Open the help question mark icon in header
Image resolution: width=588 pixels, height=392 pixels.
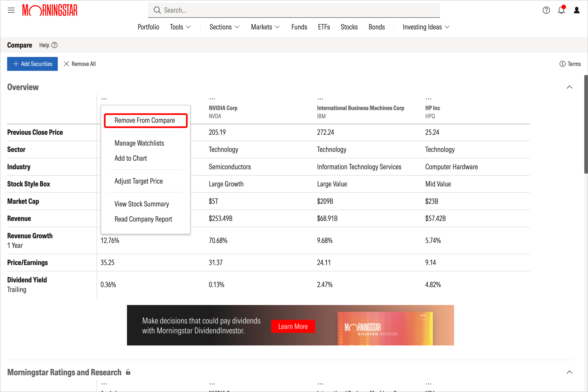coord(546,10)
